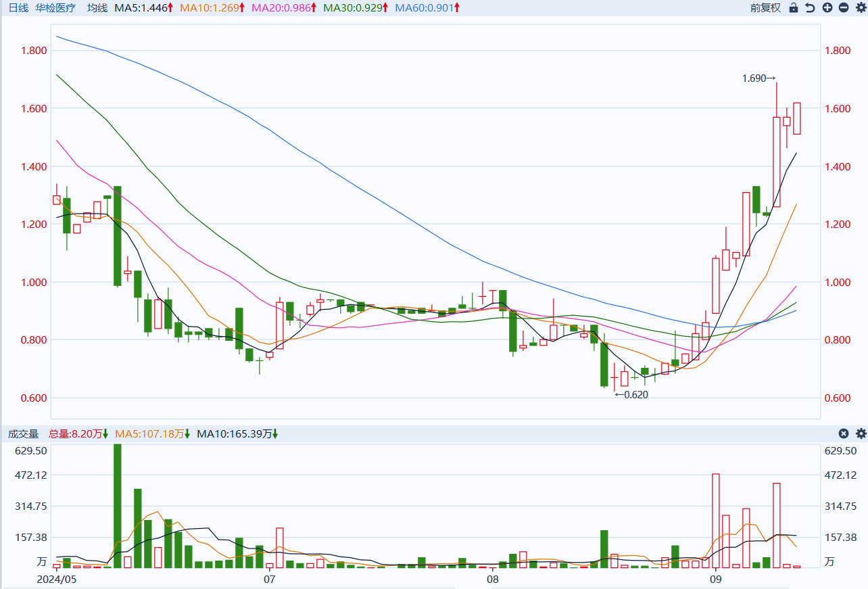This screenshot has width=868, height=589.
Task: Zoom in the chart with the plus icon
Action: [827, 8]
